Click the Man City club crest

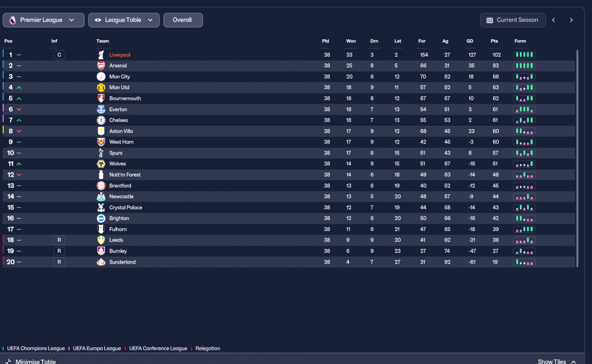coord(101,77)
